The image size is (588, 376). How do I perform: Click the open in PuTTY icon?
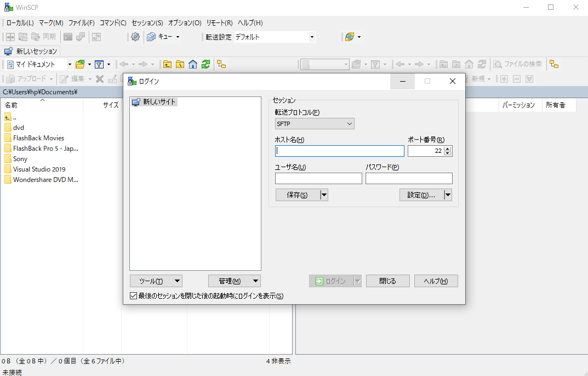pyautogui.click(x=81, y=37)
